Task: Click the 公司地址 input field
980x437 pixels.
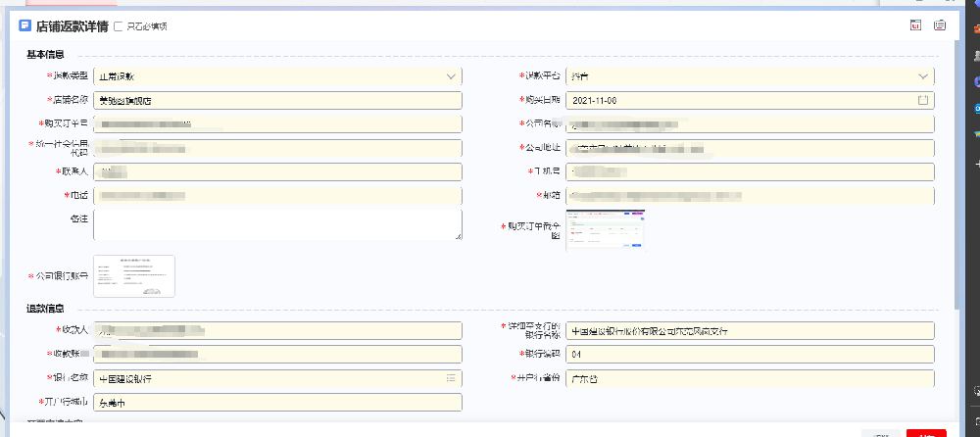Action: coord(750,148)
